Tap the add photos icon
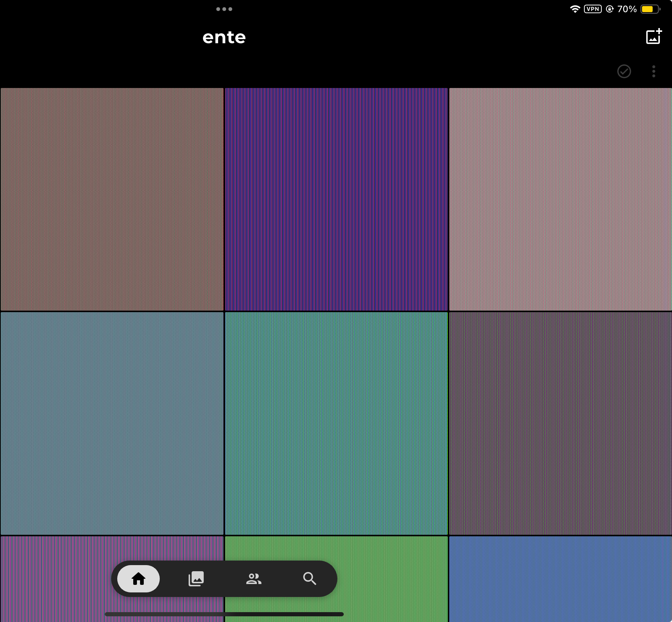Viewport: 672px width, 622px height. (x=653, y=36)
